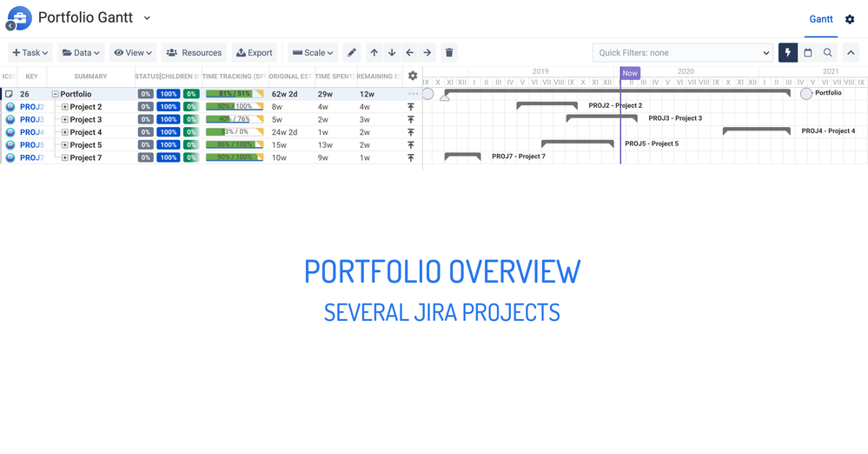Click the search magnifier icon
Image resolution: width=868 pixels, height=454 pixels.
(827, 53)
